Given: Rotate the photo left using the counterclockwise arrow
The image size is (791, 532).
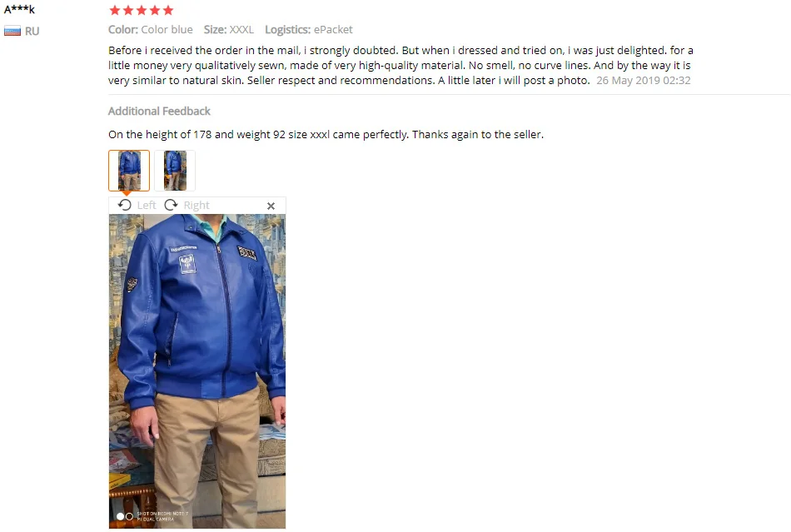Looking at the screenshot, I should pos(125,205).
